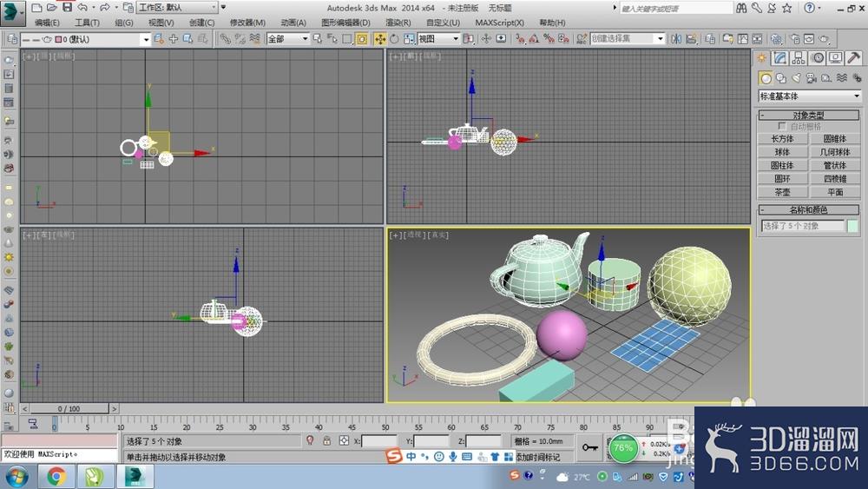Toggle the Percent Snap button
Viewport: 868px width, 489px height.
(549, 39)
